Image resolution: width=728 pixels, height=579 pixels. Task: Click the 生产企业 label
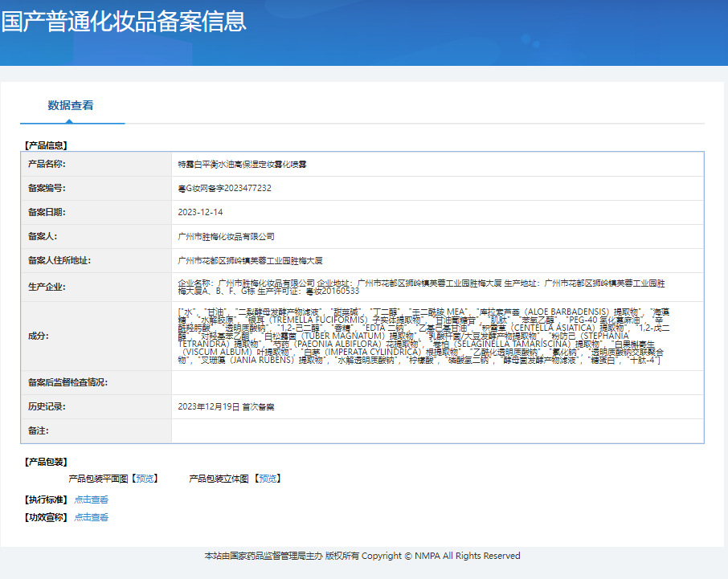(47, 287)
